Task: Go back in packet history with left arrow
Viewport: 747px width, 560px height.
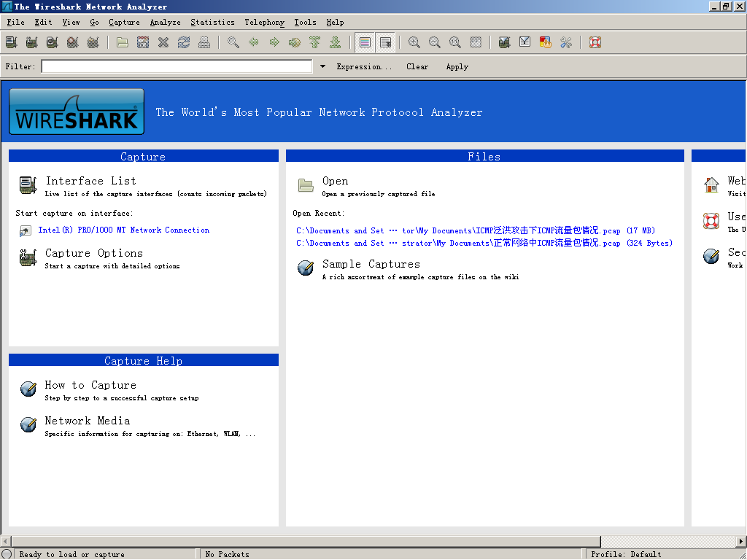Action: click(x=254, y=42)
